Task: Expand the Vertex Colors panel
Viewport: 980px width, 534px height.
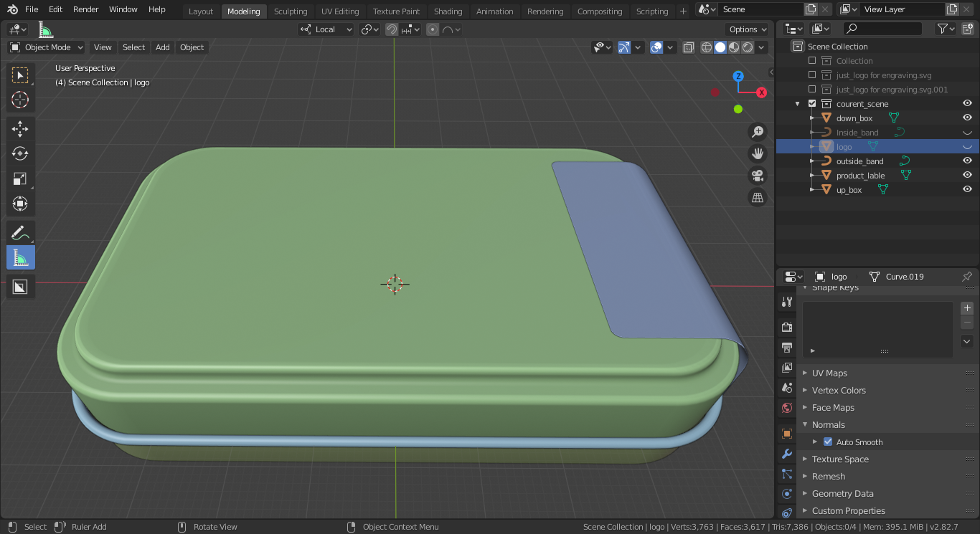Action: tap(838, 391)
